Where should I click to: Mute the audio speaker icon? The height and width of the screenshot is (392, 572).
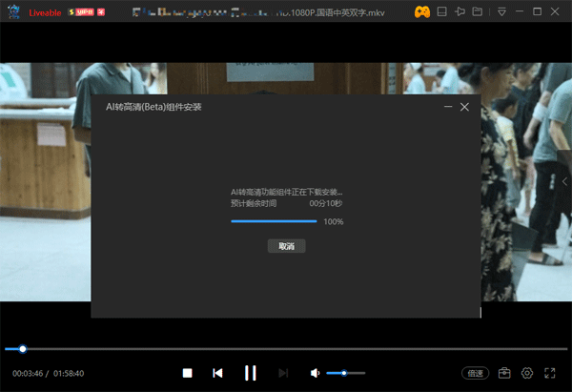pos(315,373)
